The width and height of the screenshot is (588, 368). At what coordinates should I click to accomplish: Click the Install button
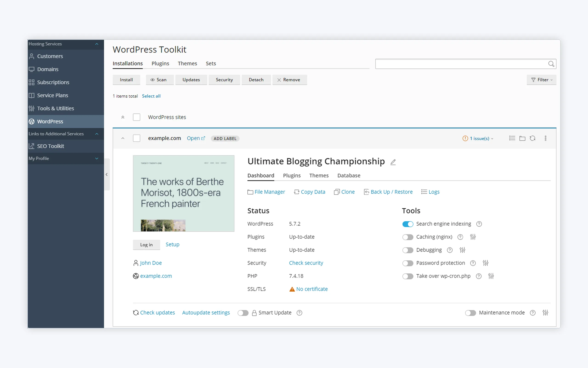pyautogui.click(x=126, y=80)
